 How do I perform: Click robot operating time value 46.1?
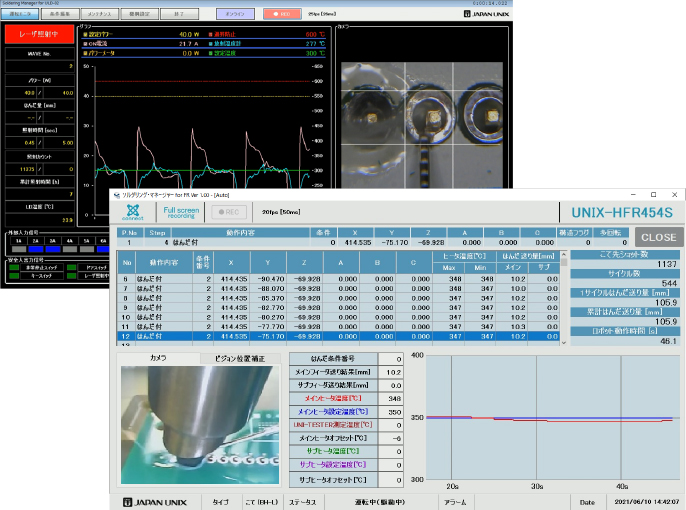click(668, 341)
